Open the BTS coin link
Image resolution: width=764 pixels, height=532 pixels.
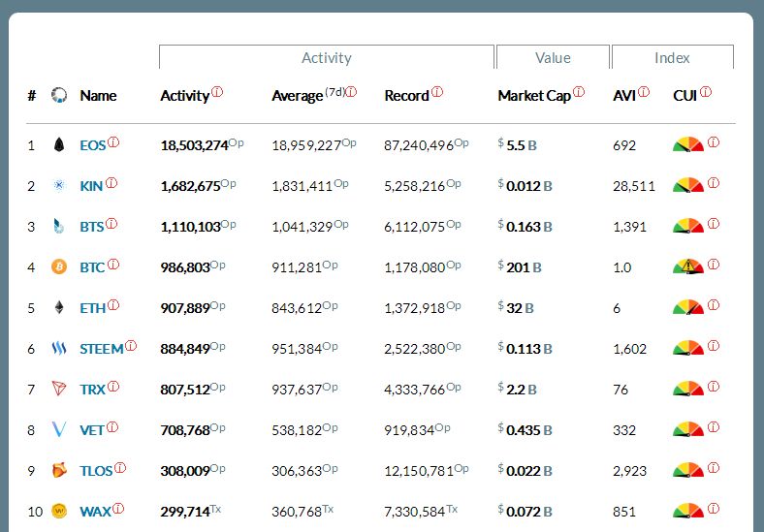[91, 227]
